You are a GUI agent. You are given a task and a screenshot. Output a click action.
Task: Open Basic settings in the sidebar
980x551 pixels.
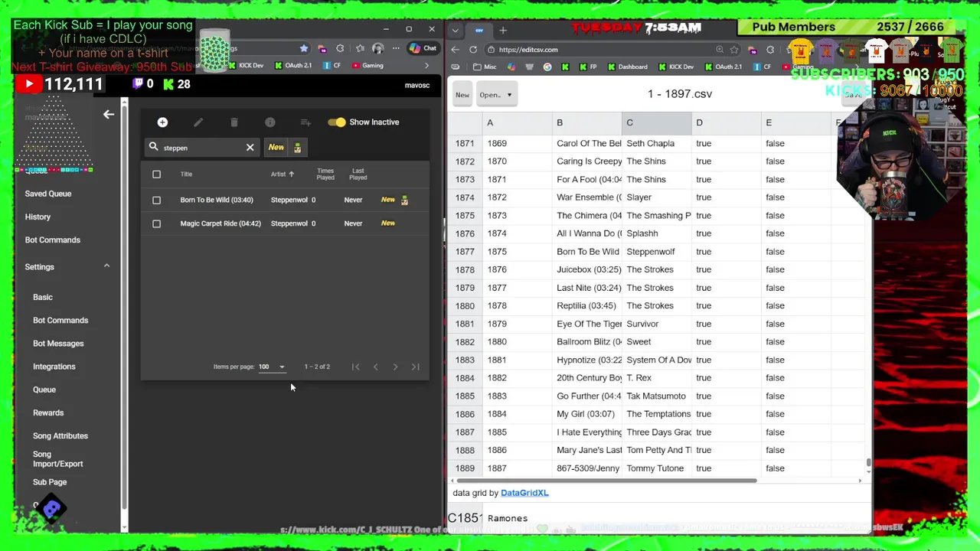[43, 297]
